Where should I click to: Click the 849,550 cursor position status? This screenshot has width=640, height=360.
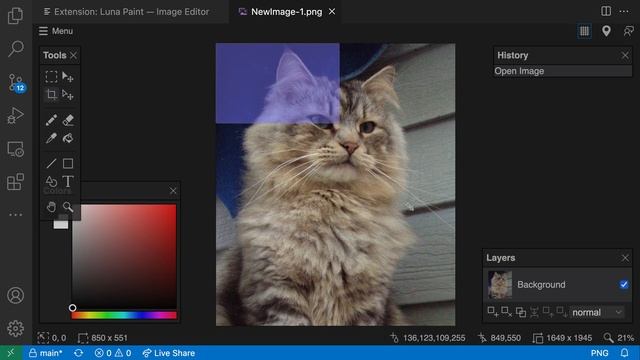pos(500,338)
